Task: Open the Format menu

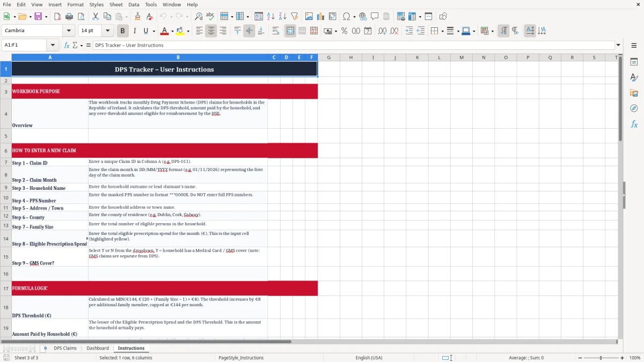Action: [x=75, y=4]
